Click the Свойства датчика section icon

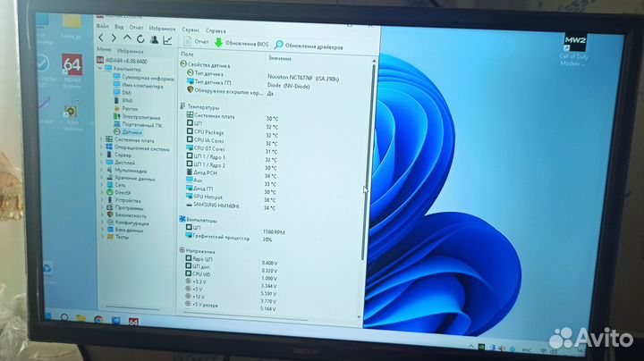coord(183,64)
